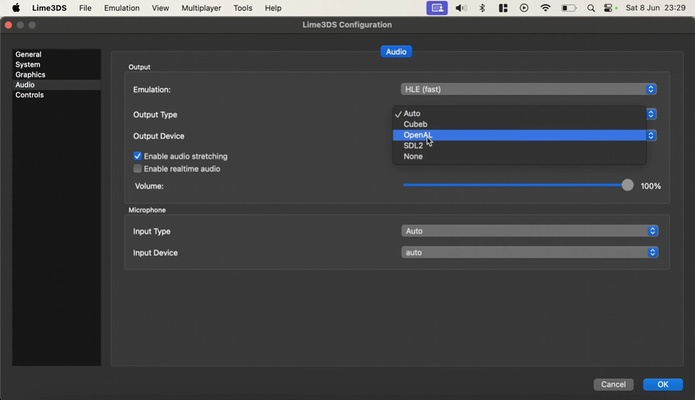Viewport: 695px width, 400px height.
Task: Select System in the sidebar
Action: coord(56,64)
